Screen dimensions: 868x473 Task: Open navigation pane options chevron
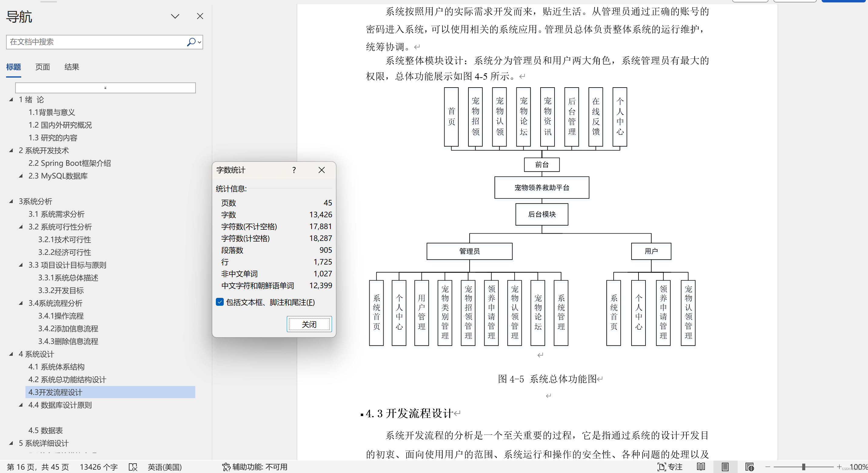pyautogui.click(x=175, y=16)
